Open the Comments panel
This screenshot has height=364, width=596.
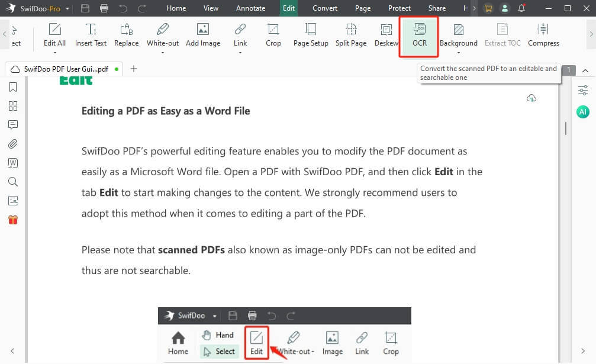point(13,125)
